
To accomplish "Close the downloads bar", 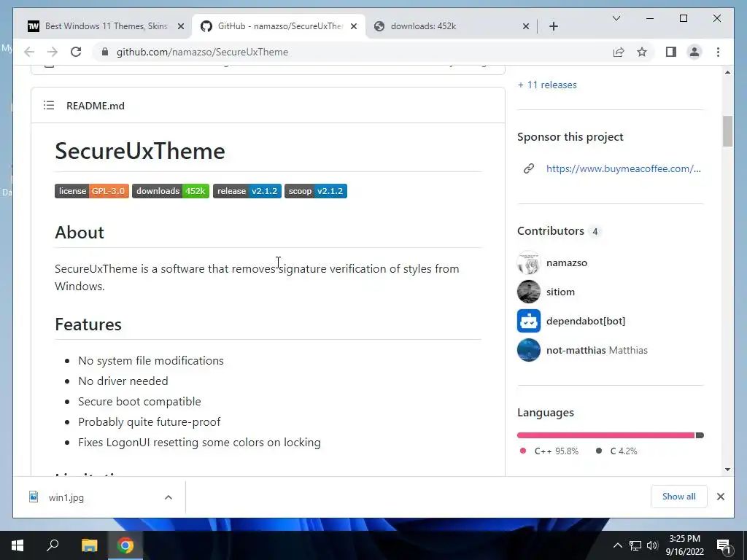I will pyautogui.click(x=720, y=497).
